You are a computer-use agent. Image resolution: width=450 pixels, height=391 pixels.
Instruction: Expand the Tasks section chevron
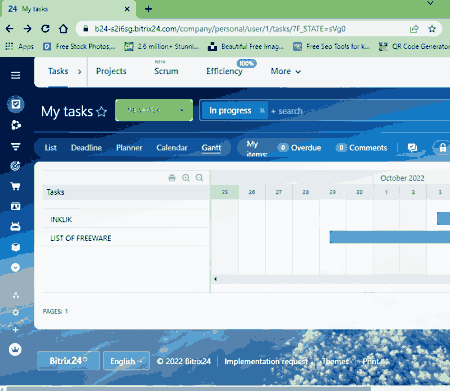(79, 71)
